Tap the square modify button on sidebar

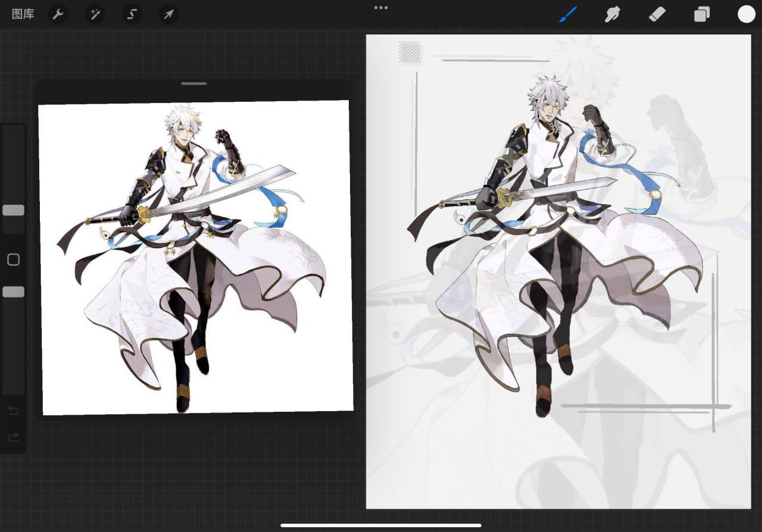(x=13, y=259)
